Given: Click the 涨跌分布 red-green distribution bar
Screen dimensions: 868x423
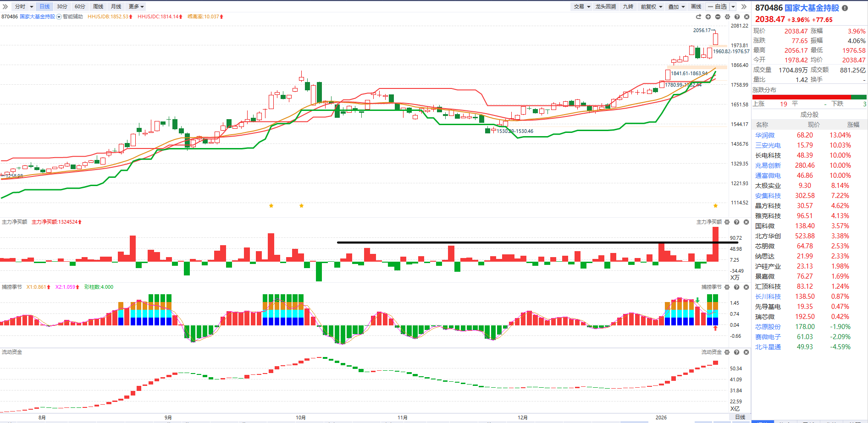Looking at the screenshot, I should pos(809,97).
